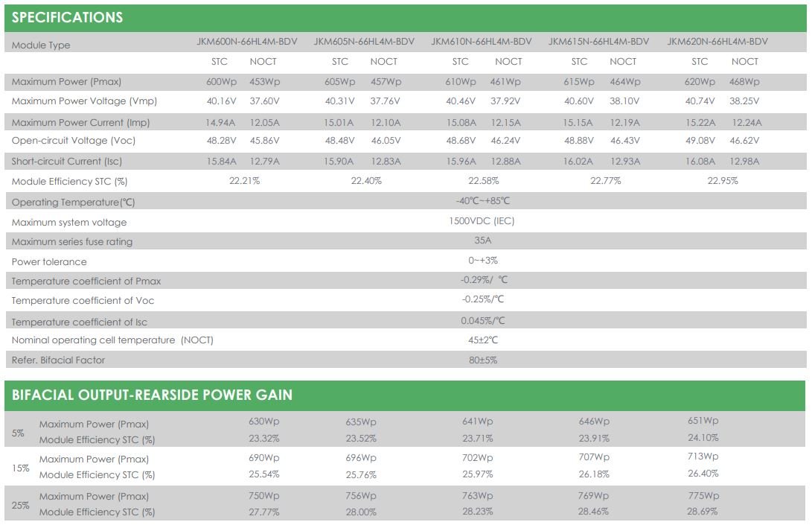Click the 28.69% efficiency value

pyautogui.click(x=702, y=512)
